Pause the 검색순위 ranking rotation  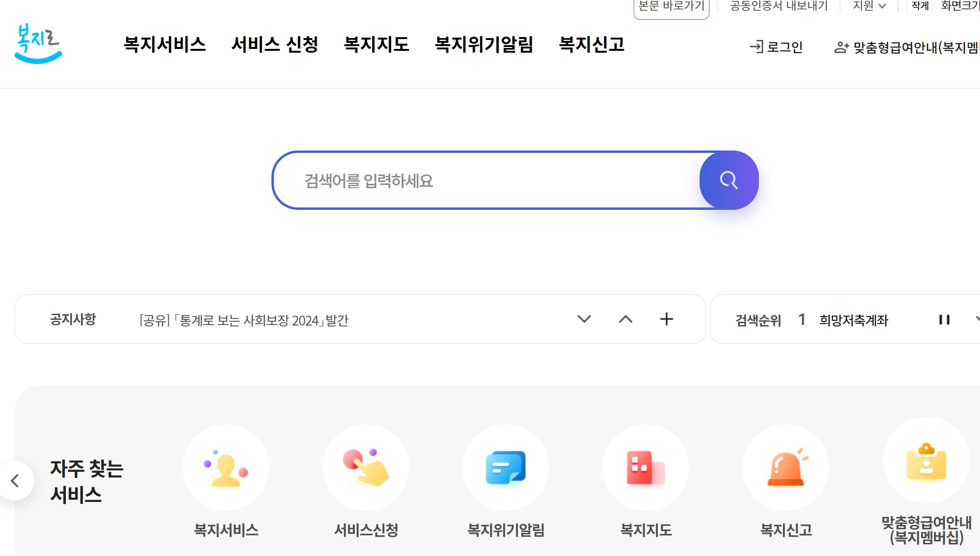click(x=944, y=320)
